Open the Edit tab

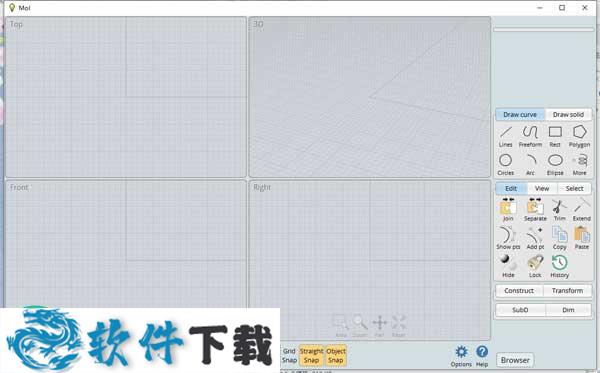[511, 188]
